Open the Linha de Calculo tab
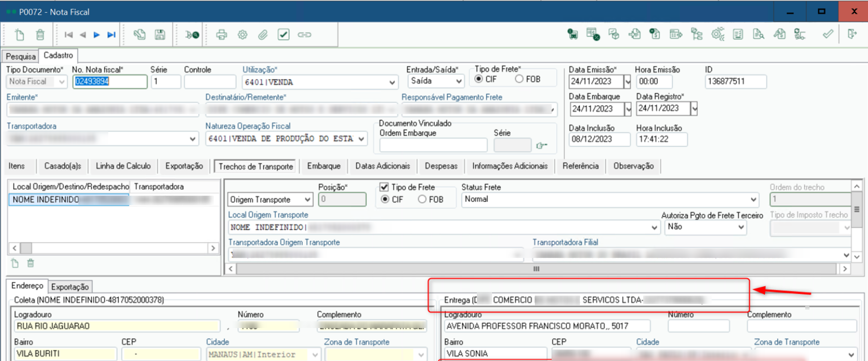The height and width of the screenshot is (361, 868). click(x=123, y=166)
